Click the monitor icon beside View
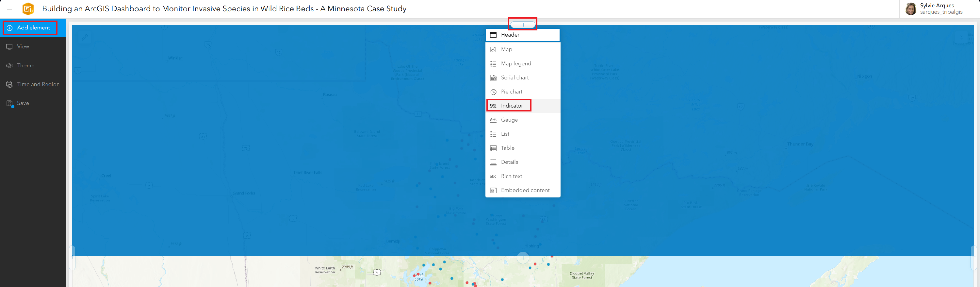This screenshot has height=287, width=980. tap(9, 46)
